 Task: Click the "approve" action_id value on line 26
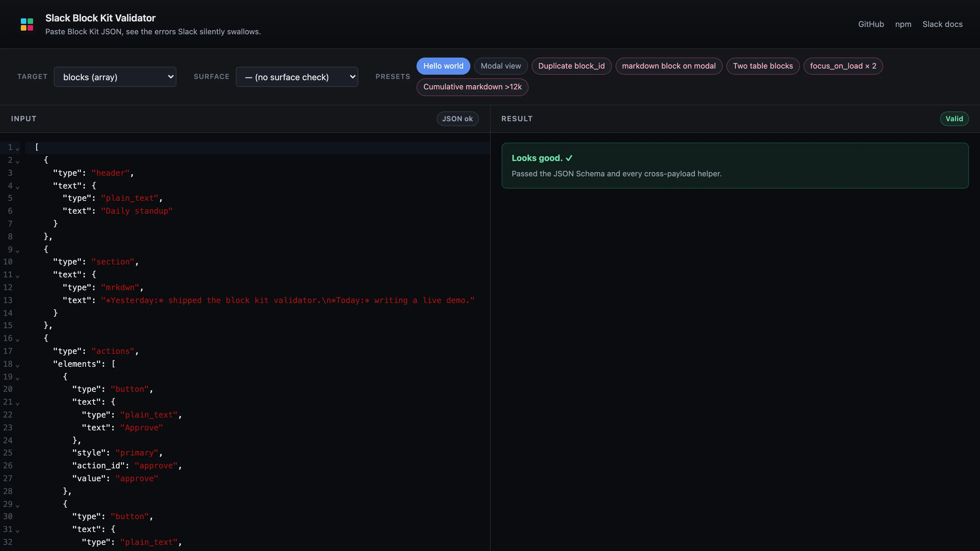coord(156,466)
